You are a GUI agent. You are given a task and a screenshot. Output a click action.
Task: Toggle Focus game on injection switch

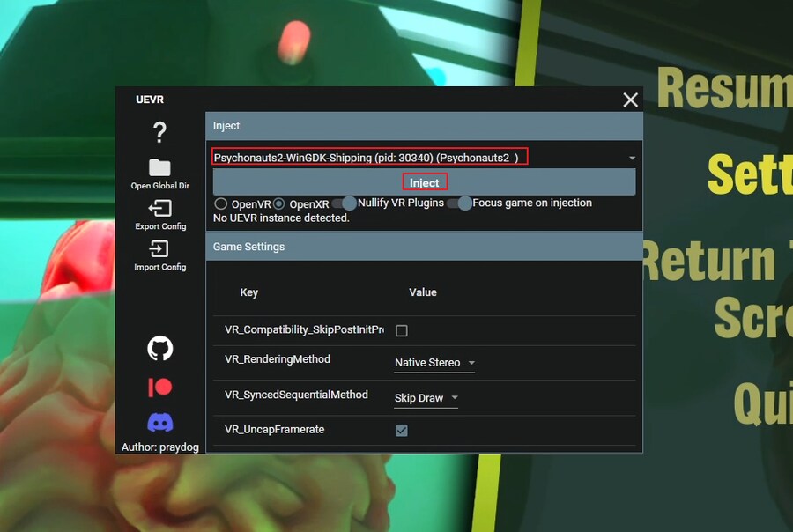tap(459, 203)
